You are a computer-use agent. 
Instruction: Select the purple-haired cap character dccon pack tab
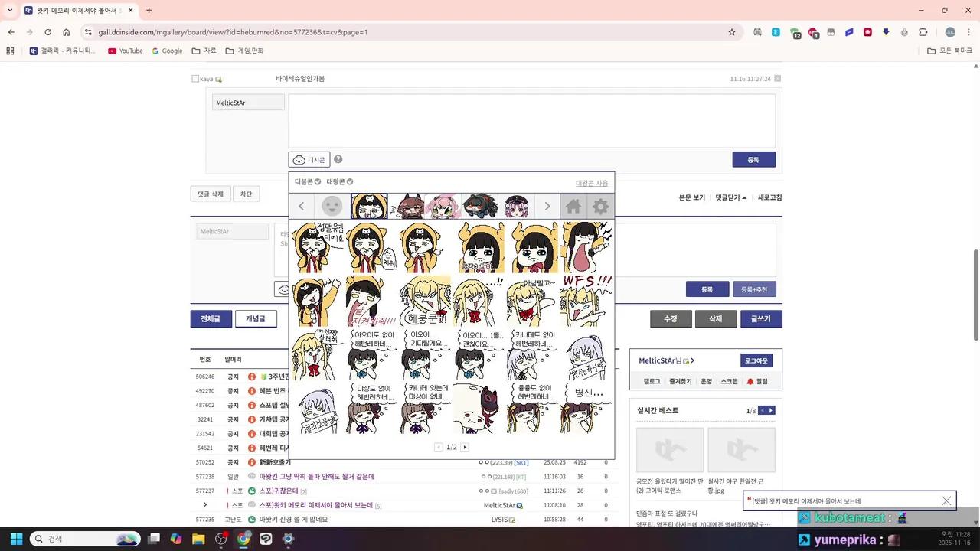click(516, 206)
